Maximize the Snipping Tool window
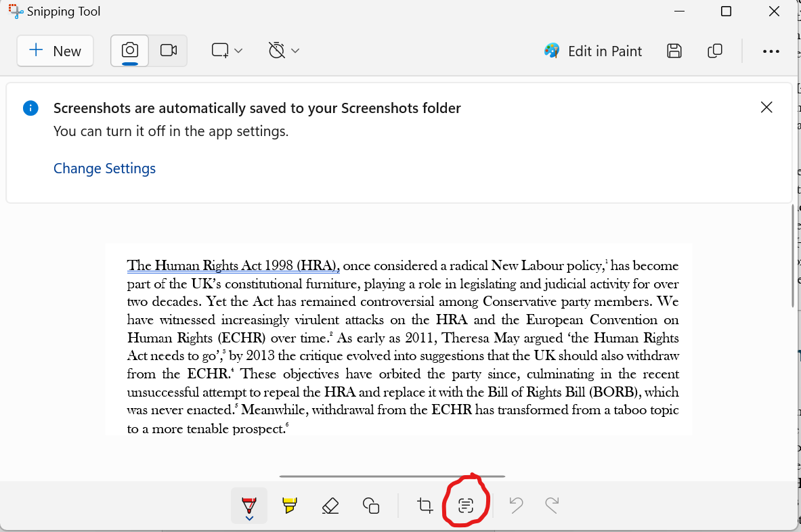This screenshot has width=801, height=532. click(726, 12)
